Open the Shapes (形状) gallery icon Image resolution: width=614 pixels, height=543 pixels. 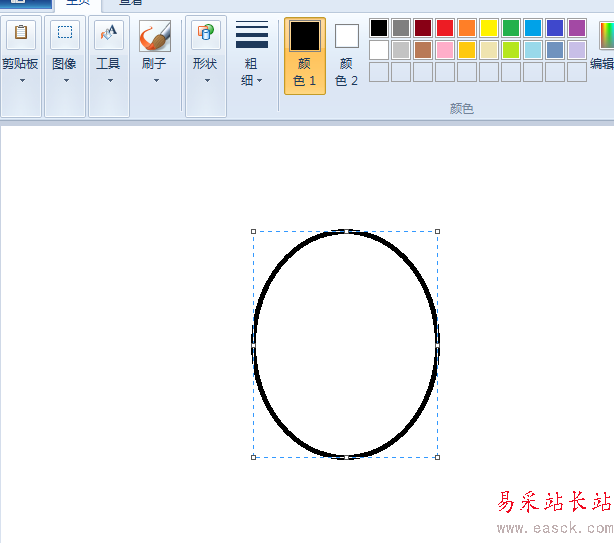(x=206, y=33)
